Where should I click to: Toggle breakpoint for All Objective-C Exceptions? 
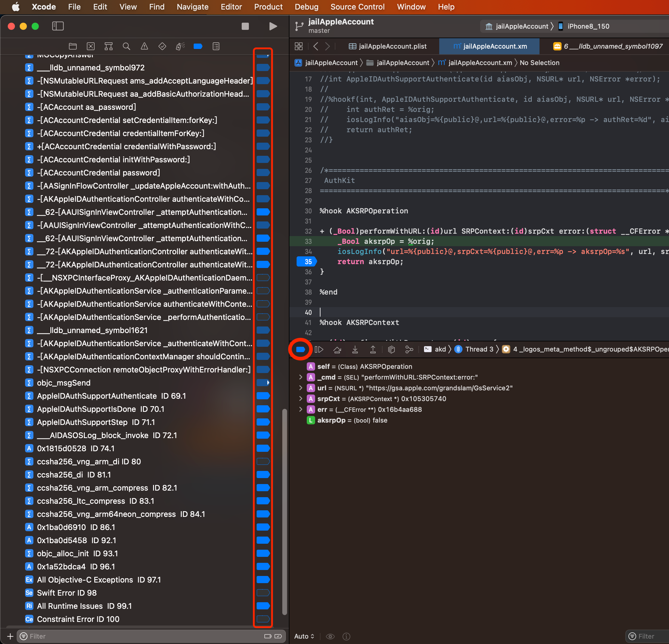point(263,580)
